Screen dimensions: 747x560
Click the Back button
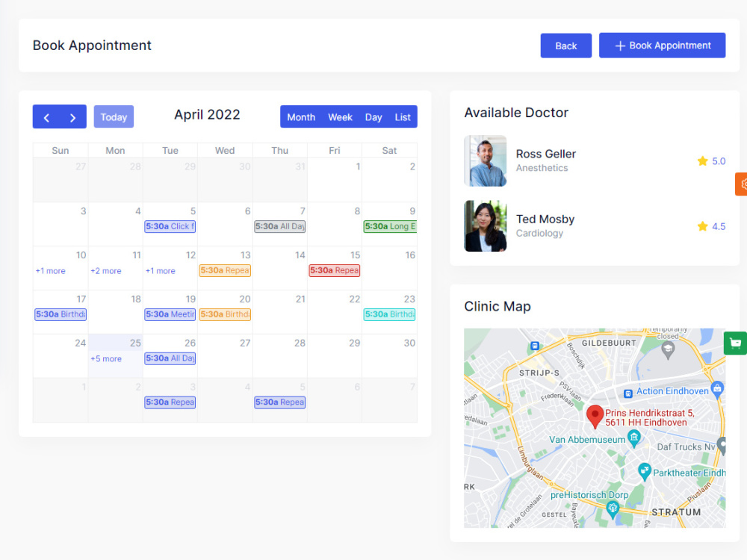565,46
